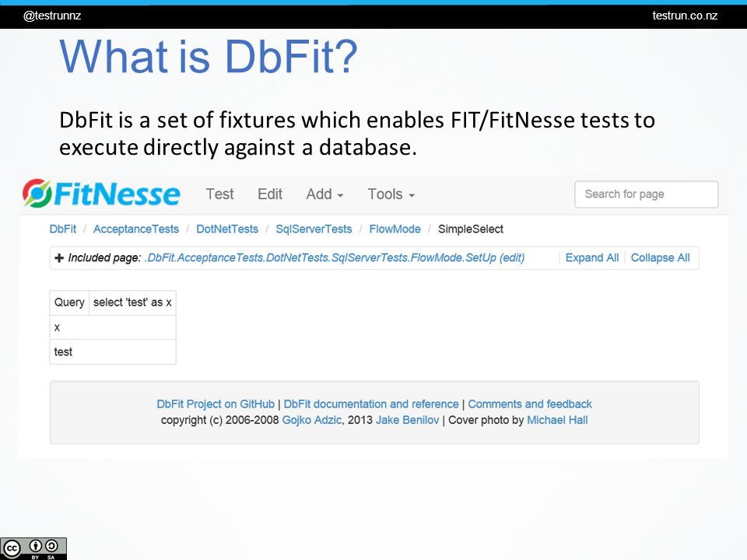
Task: Click the FitNesse logo icon
Action: [37, 193]
